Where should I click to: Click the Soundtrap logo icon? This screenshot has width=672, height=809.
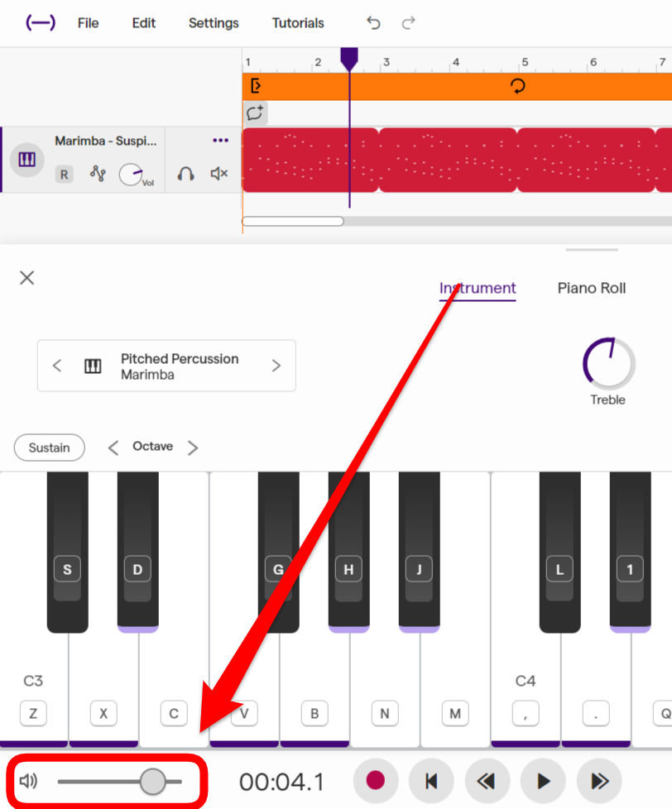pos(41,22)
